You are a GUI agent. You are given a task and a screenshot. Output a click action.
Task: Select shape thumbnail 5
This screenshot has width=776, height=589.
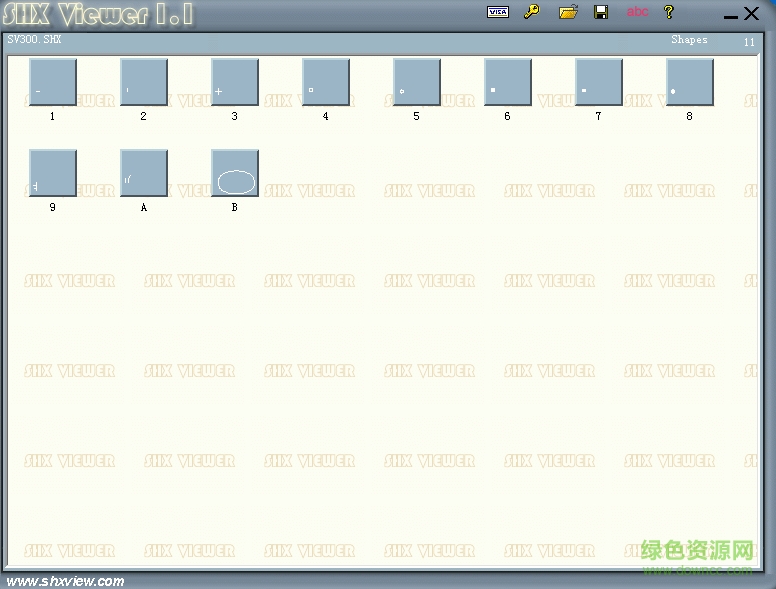pyautogui.click(x=417, y=82)
